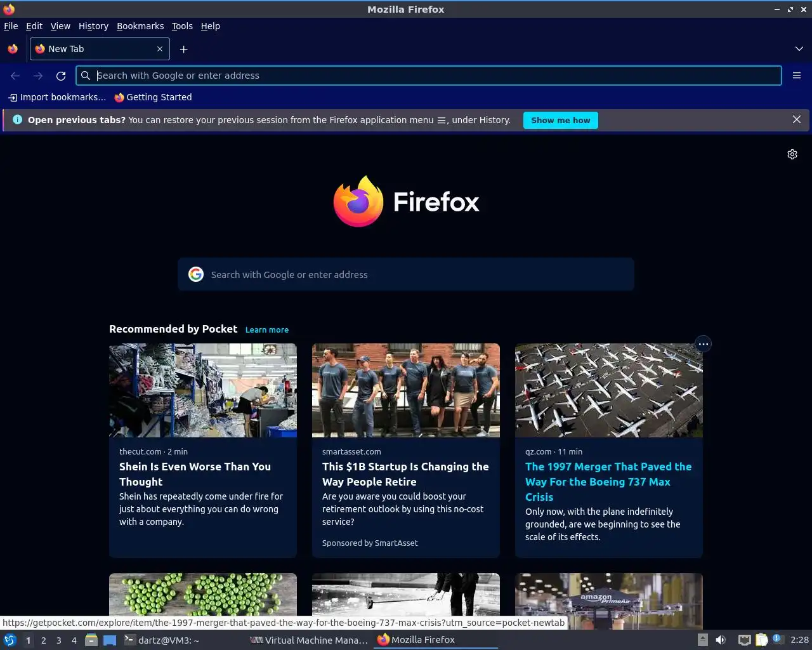
Task: Open the Edit menu
Action: [x=34, y=26]
